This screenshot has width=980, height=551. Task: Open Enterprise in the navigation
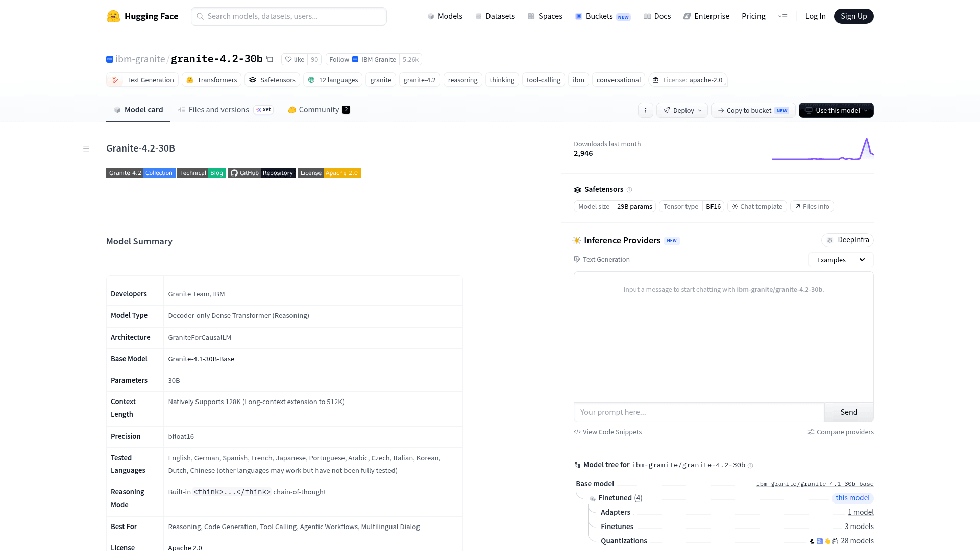[706, 16]
